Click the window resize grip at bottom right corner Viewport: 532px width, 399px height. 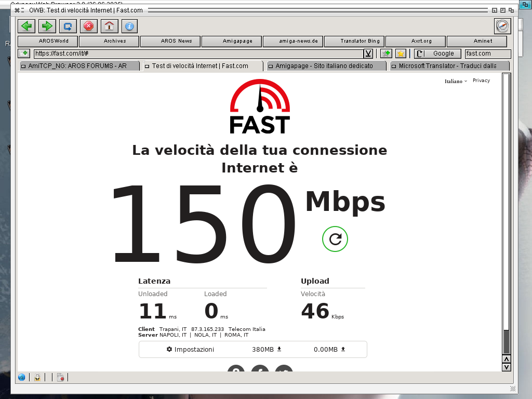[x=513, y=389]
